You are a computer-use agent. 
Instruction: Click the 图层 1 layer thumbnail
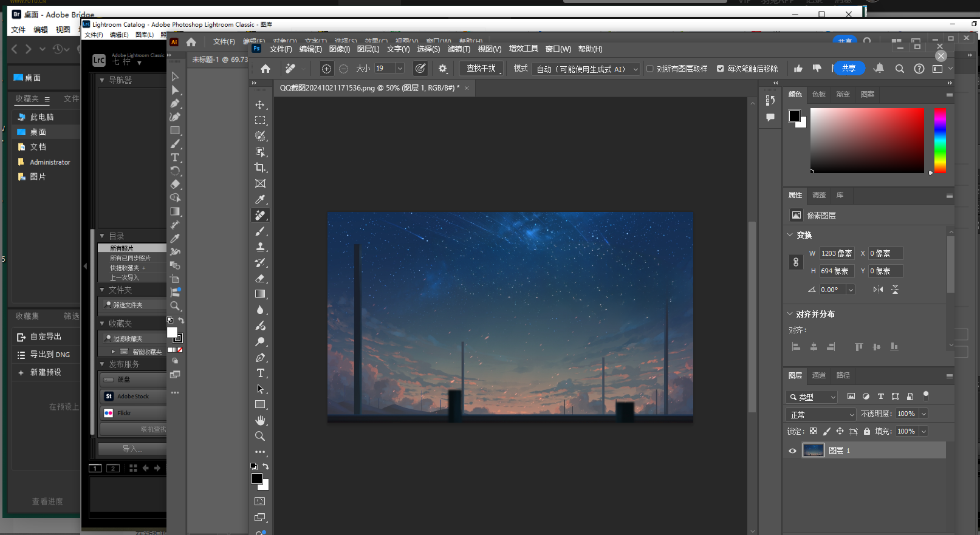click(813, 450)
